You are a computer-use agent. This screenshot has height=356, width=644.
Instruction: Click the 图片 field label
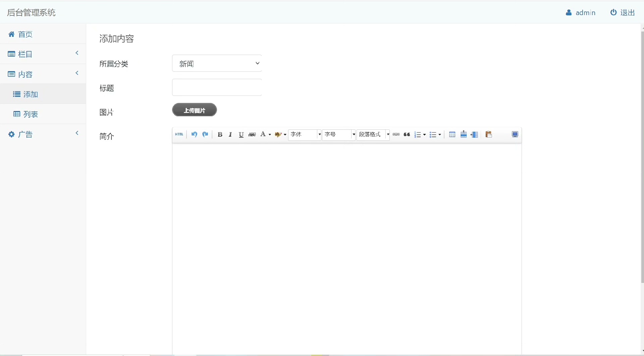tap(107, 112)
